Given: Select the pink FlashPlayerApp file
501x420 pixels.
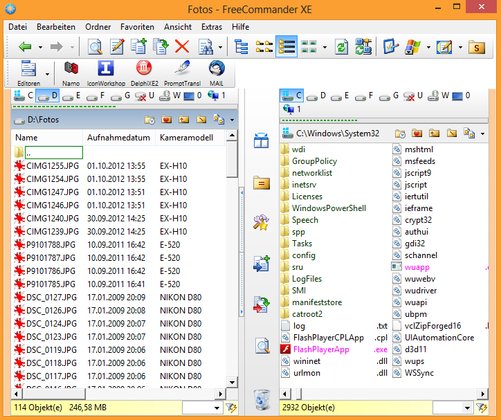Looking at the screenshot, I should tap(321, 349).
